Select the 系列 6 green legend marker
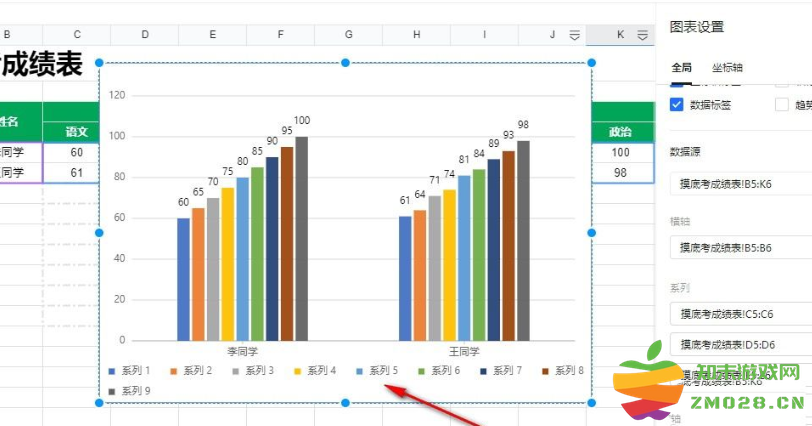 coord(422,371)
